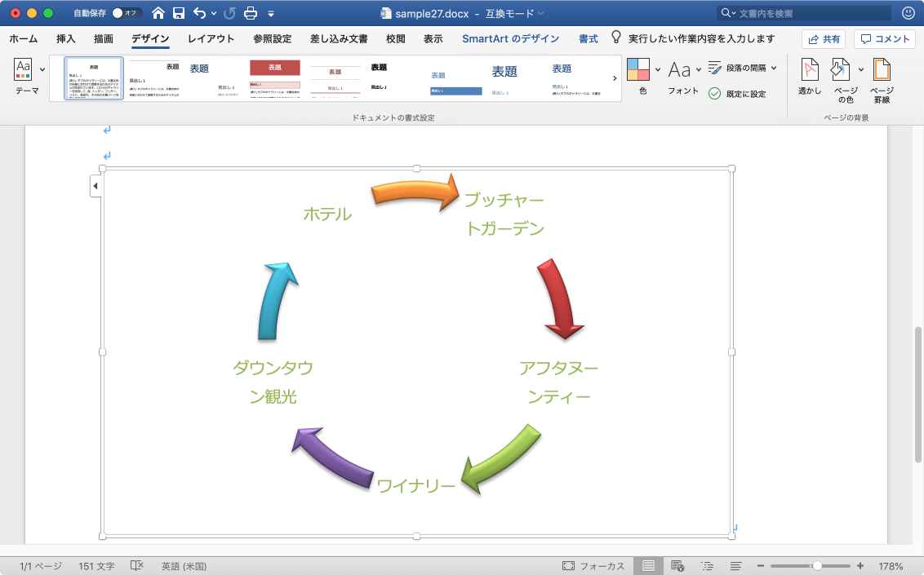Image resolution: width=924 pixels, height=575 pixels.
Task: Click the feedback smiley icon
Action: pyautogui.click(x=908, y=13)
